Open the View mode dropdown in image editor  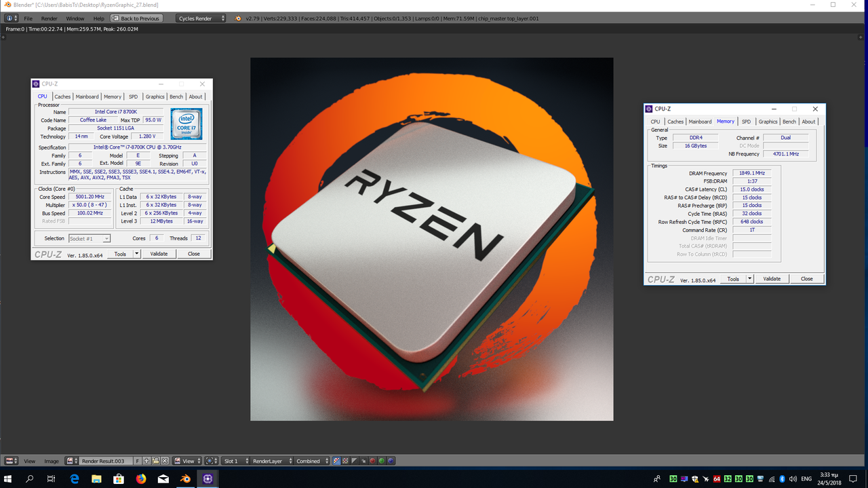point(186,461)
